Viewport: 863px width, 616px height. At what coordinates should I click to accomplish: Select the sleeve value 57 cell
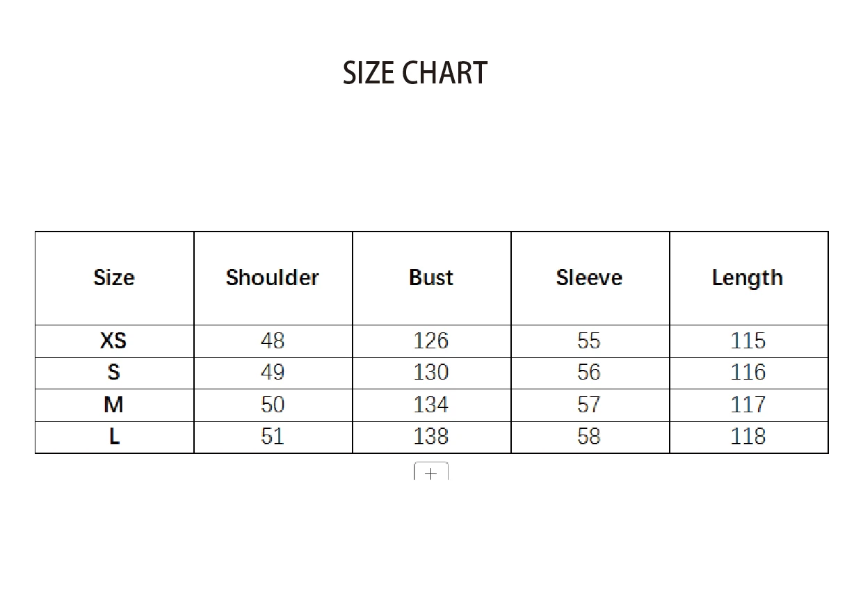(590, 405)
